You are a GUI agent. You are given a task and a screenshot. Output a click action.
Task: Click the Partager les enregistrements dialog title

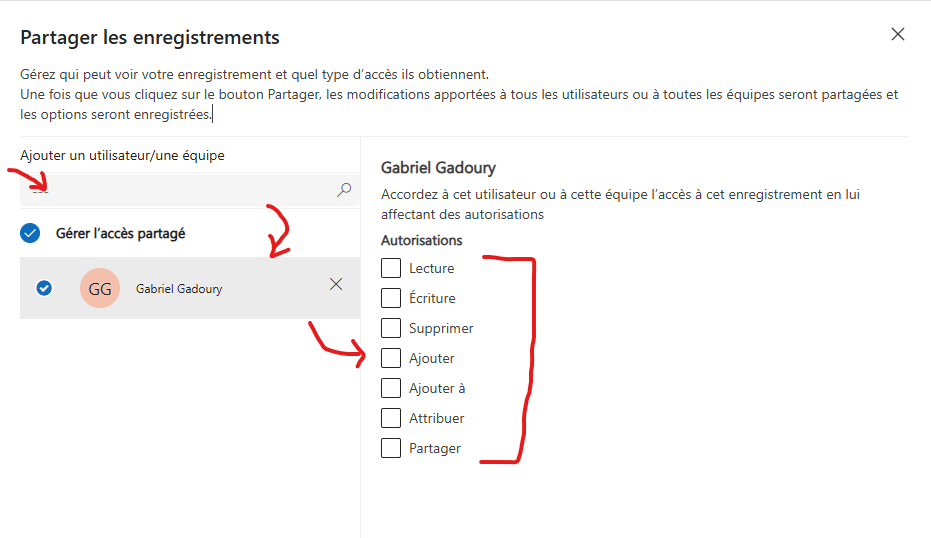tap(150, 37)
